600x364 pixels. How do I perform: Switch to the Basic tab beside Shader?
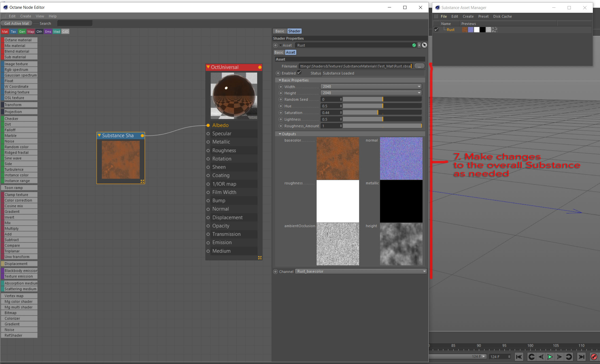pyautogui.click(x=280, y=31)
